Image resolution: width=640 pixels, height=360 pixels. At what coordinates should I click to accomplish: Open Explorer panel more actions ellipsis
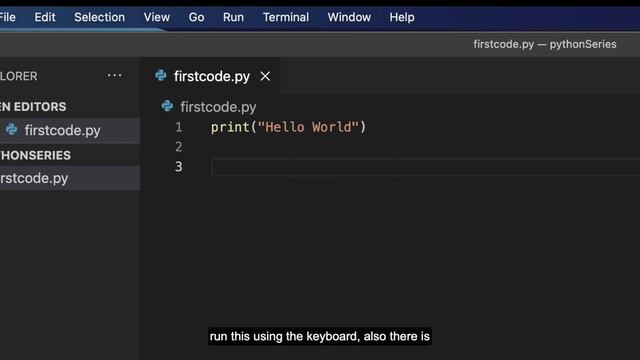click(x=115, y=76)
